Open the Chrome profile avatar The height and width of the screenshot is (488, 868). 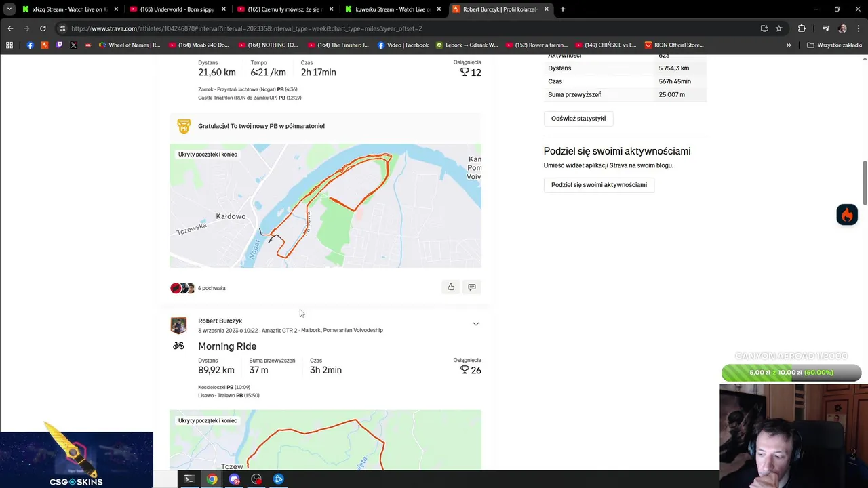[842, 28]
